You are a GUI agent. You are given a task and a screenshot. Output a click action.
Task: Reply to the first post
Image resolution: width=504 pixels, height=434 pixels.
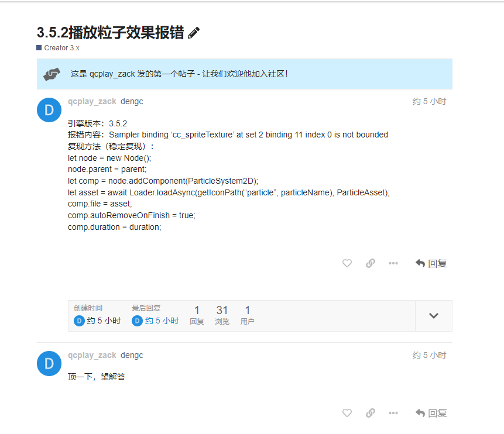pos(431,263)
